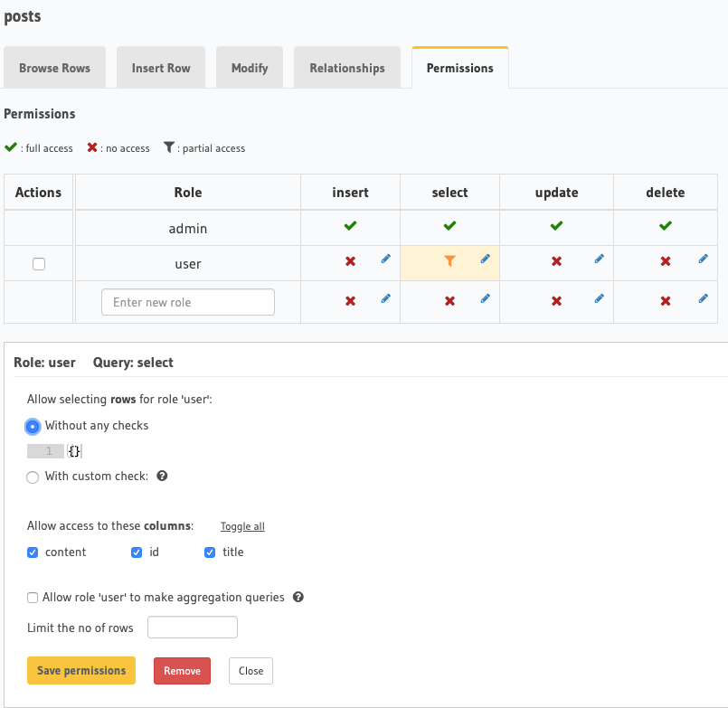The image size is (728, 708).
Task: Select the Permissions tab
Action: click(460, 68)
